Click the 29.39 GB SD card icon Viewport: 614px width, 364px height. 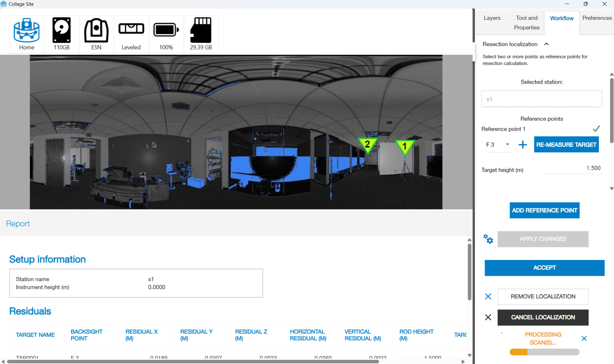[x=201, y=30]
